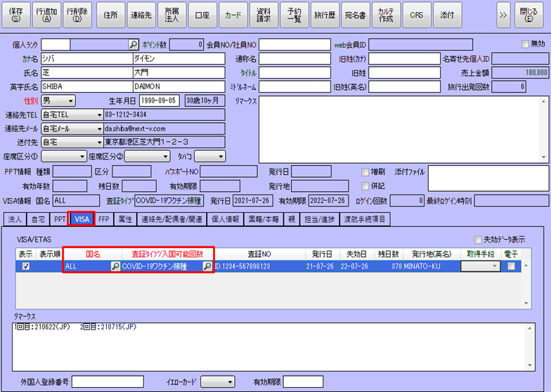551x392 pixels.
Task: Tick the 電子 checkbox in the ALL row
Action: [x=511, y=266]
